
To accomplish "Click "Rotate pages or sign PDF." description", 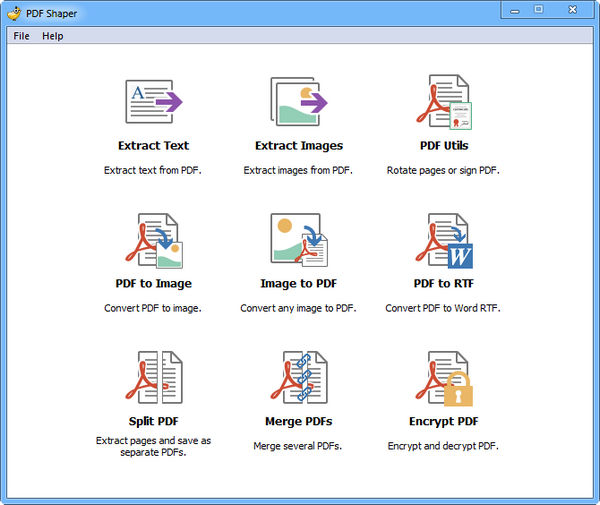I will [x=443, y=170].
